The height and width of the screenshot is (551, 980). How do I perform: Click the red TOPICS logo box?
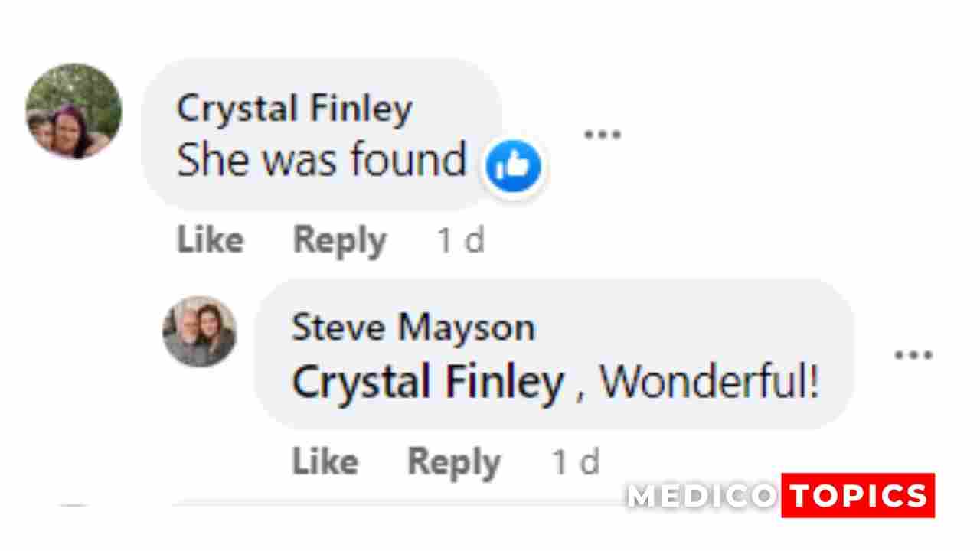coord(857,496)
